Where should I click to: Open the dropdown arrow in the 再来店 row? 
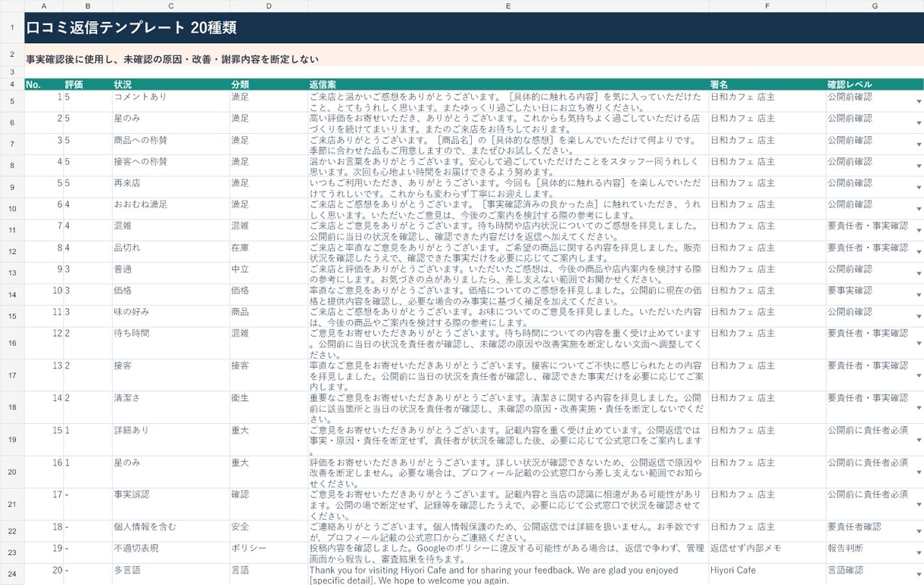(919, 188)
